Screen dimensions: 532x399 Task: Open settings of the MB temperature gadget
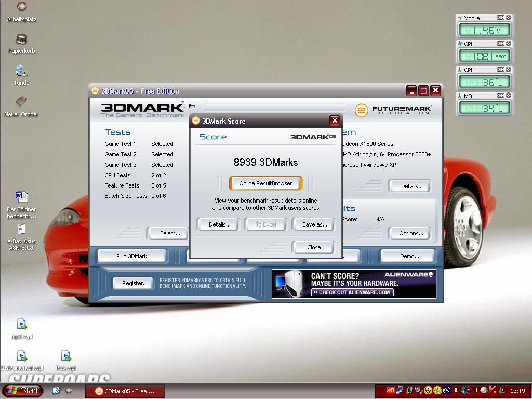[x=500, y=96]
